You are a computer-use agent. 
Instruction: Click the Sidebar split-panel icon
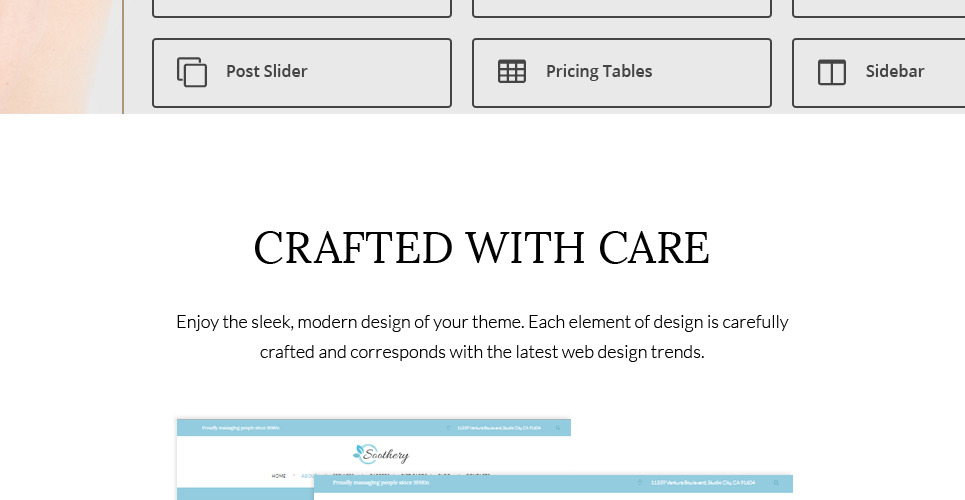point(832,72)
